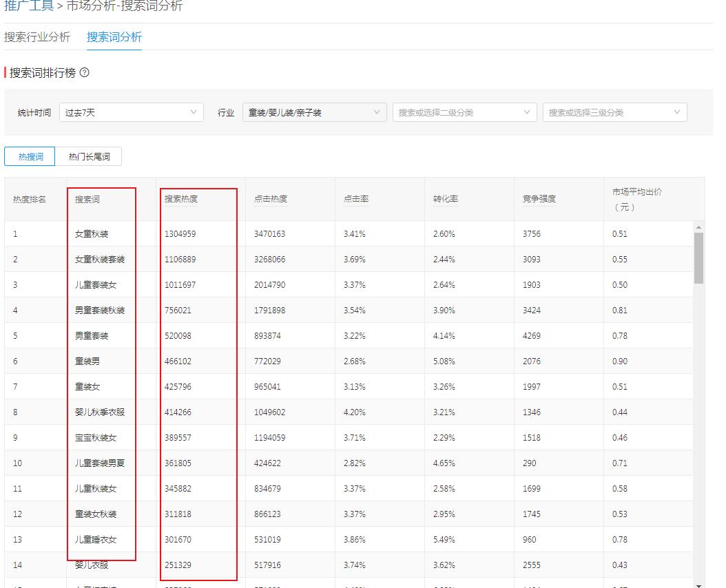The width and height of the screenshot is (726, 588).
Task: Select the keyword 男童套装秋装
Action: pos(99,310)
